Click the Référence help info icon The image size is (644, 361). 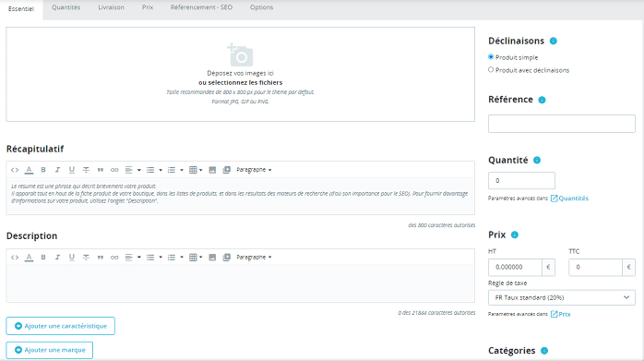542,100
